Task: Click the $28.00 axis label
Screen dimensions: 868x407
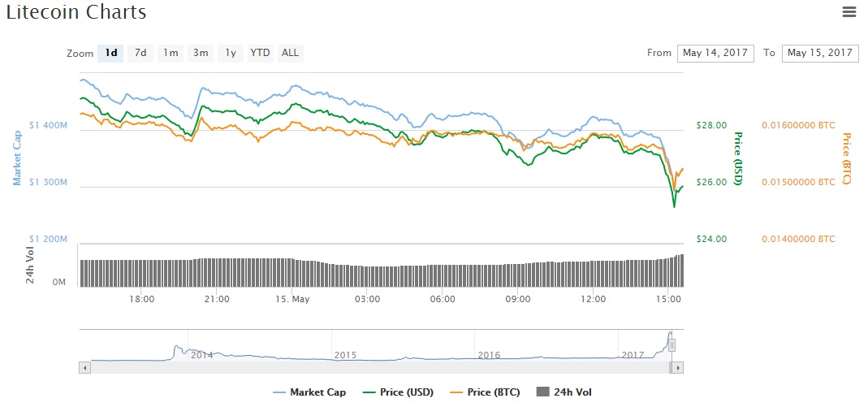Action: point(711,126)
